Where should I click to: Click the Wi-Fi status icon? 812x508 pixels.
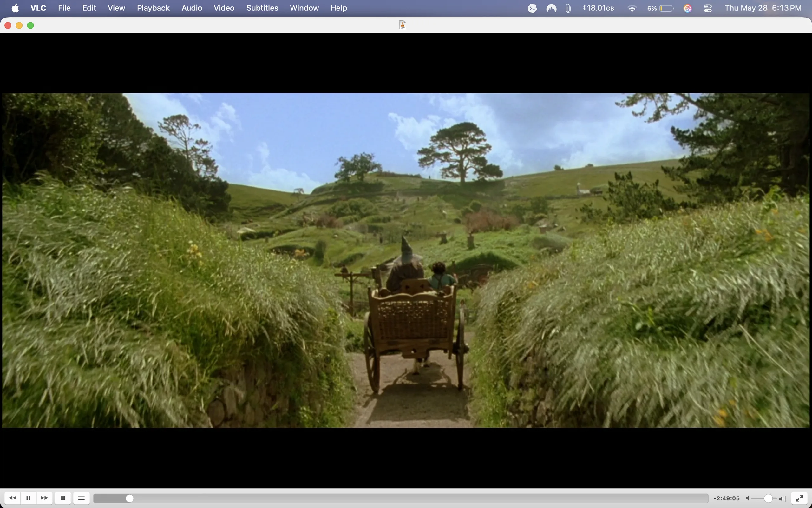(632, 8)
